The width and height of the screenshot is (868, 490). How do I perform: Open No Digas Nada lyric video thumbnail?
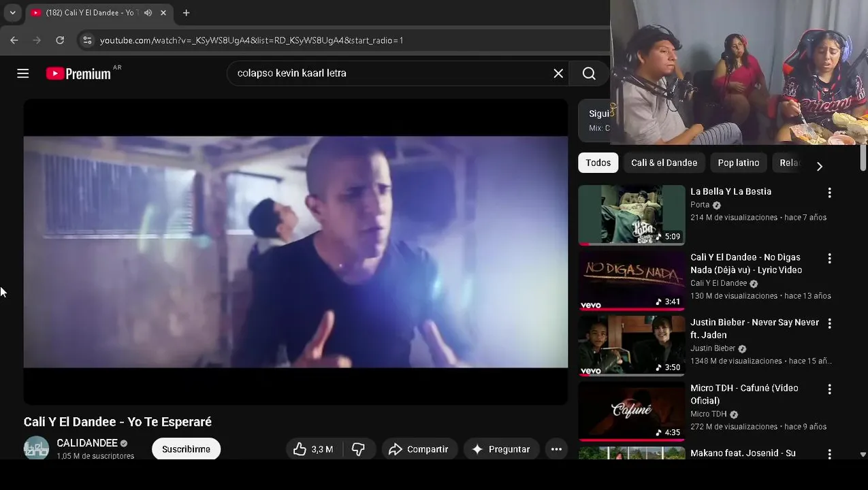click(631, 280)
